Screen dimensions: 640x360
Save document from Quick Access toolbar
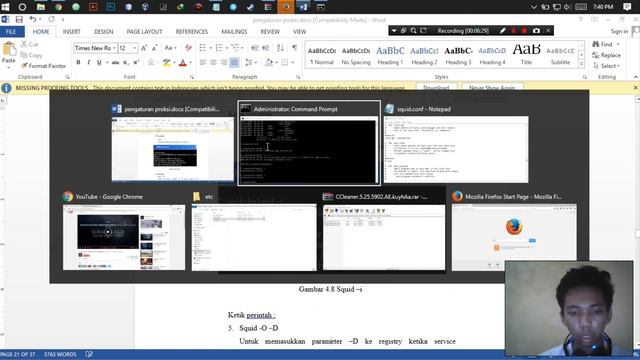point(19,19)
